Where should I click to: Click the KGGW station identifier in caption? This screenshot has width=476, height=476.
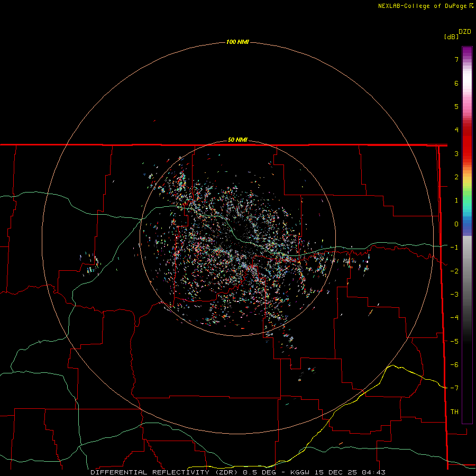tap(300, 472)
